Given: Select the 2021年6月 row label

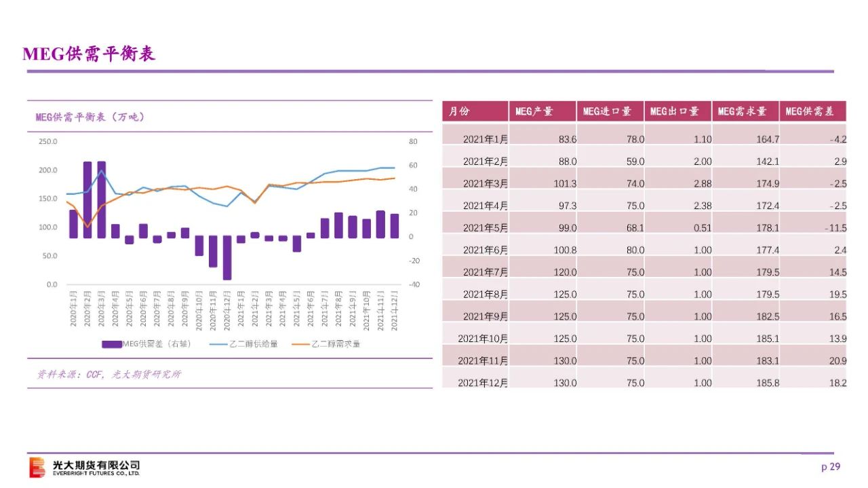Looking at the screenshot, I should [x=486, y=250].
